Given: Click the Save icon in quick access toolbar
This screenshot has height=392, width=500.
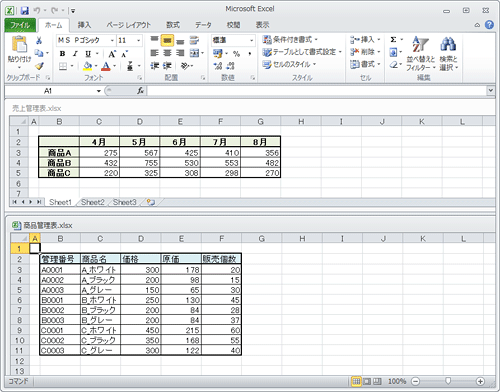Looking at the screenshot, I should coord(25,11).
